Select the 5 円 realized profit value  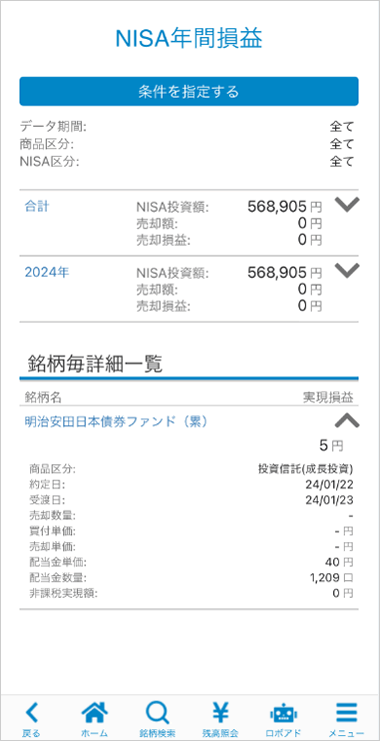(331, 445)
